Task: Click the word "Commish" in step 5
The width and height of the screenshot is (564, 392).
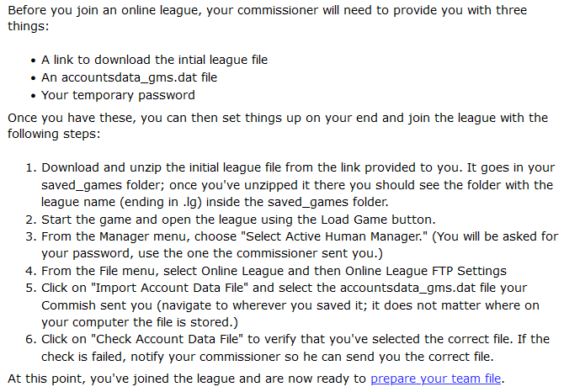Action: click(x=68, y=305)
